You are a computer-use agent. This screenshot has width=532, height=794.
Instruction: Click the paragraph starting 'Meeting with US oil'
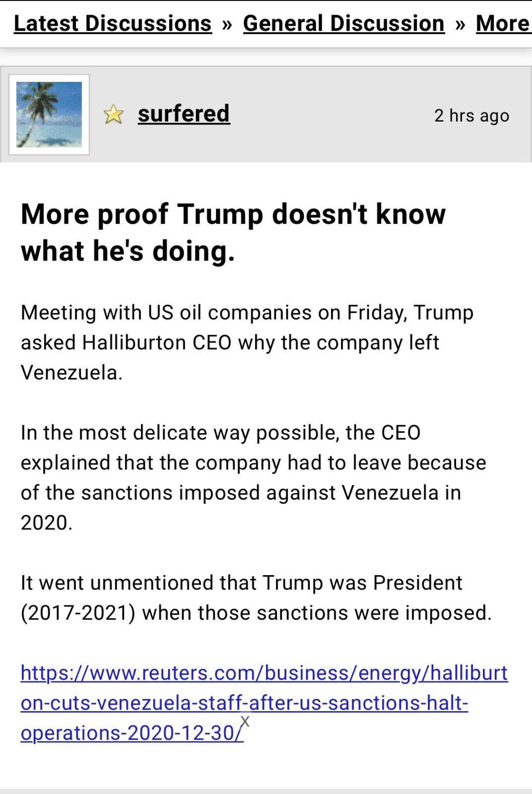click(247, 342)
